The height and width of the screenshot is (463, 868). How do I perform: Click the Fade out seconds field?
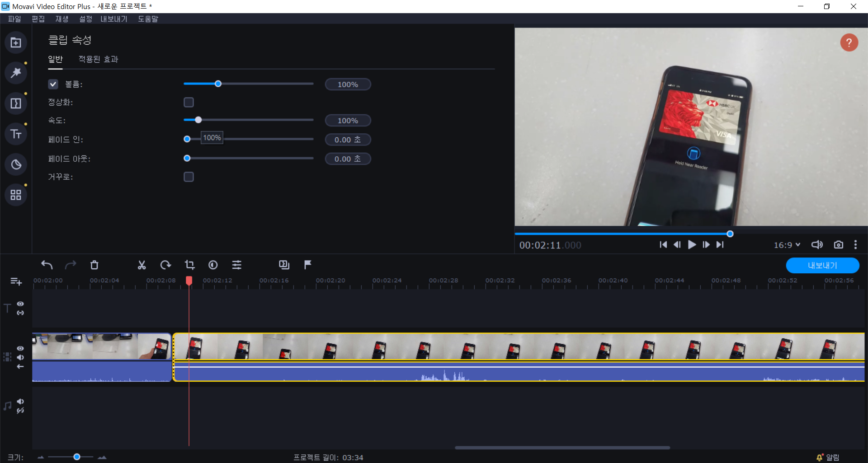[348, 159]
